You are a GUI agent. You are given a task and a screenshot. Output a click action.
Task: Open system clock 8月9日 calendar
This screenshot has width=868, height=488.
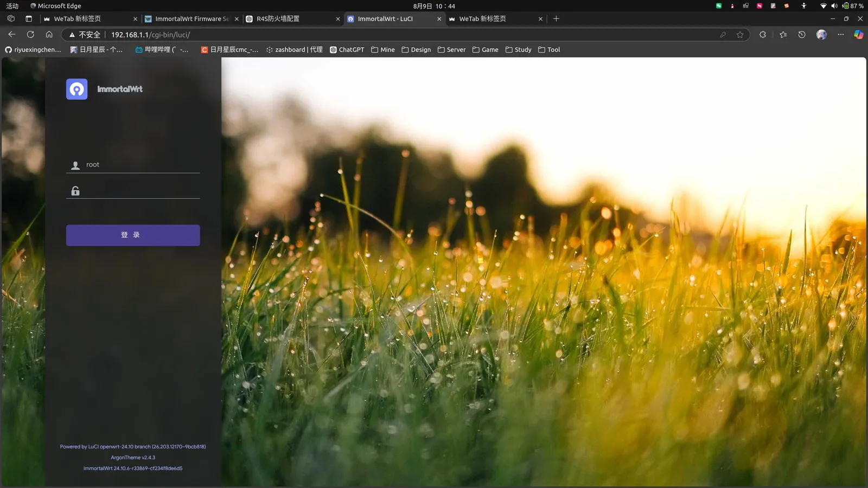[x=434, y=6]
